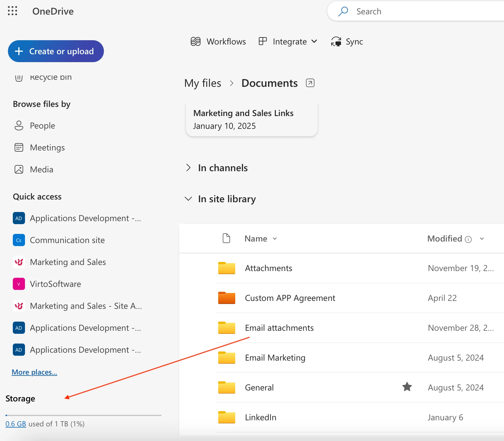Click the OneDrive app title
This screenshot has width=504, height=441.
click(53, 11)
